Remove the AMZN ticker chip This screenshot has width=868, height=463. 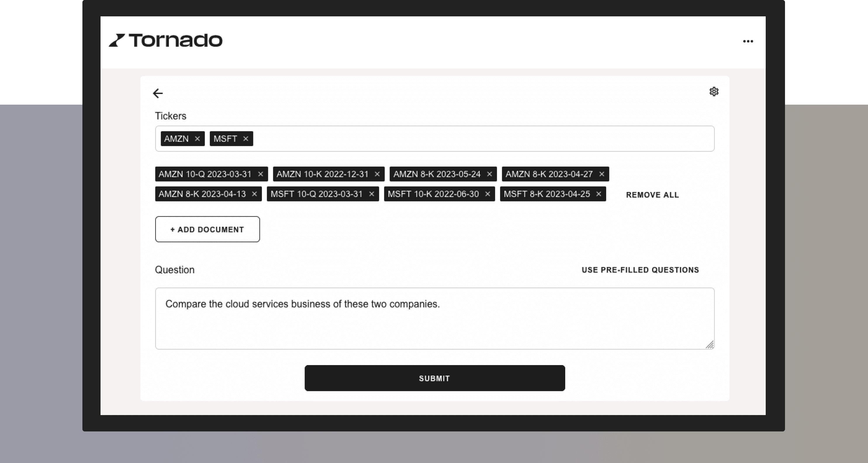tap(198, 139)
